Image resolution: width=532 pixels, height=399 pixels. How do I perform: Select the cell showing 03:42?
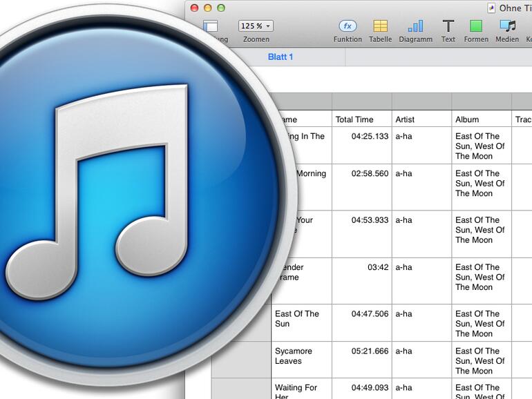(362, 281)
